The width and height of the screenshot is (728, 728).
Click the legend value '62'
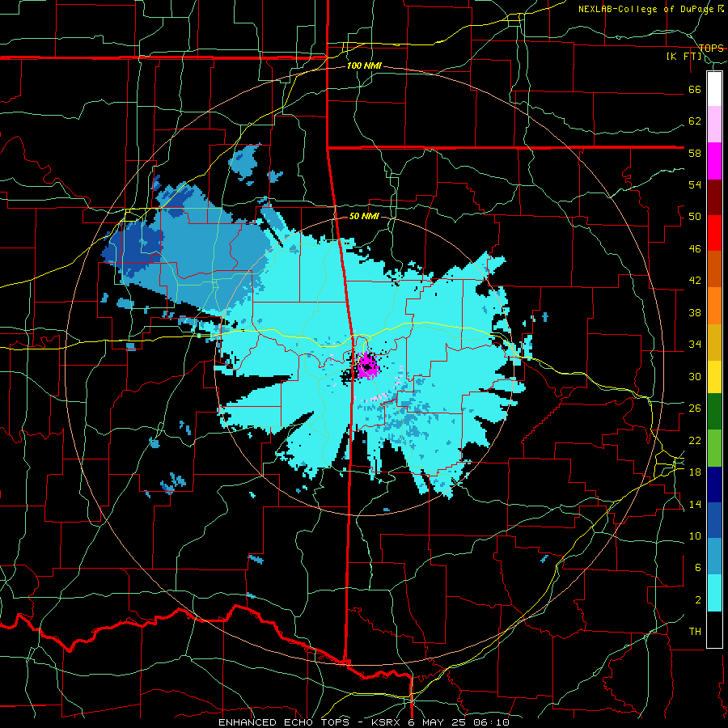click(695, 121)
